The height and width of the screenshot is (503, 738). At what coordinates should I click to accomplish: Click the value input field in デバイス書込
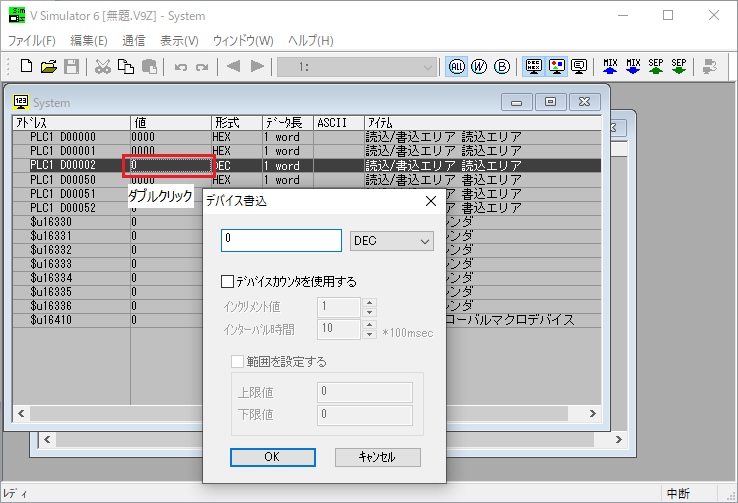(x=281, y=241)
